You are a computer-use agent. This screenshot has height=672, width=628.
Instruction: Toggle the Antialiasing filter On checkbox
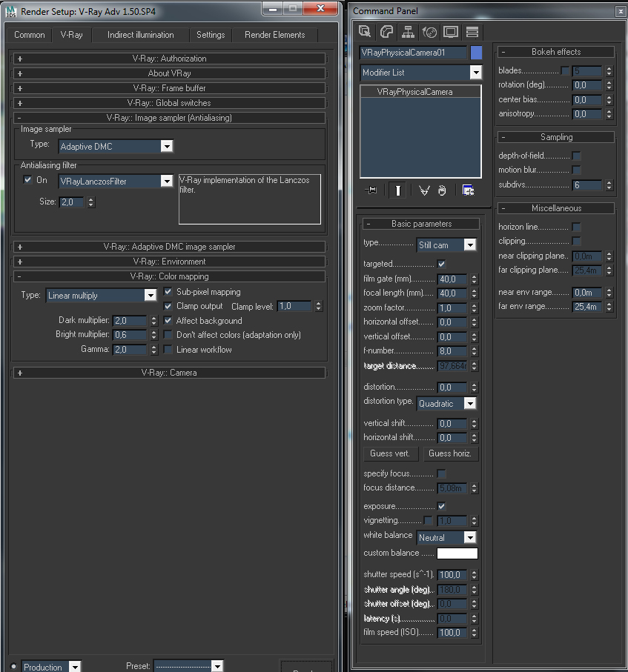(x=28, y=179)
